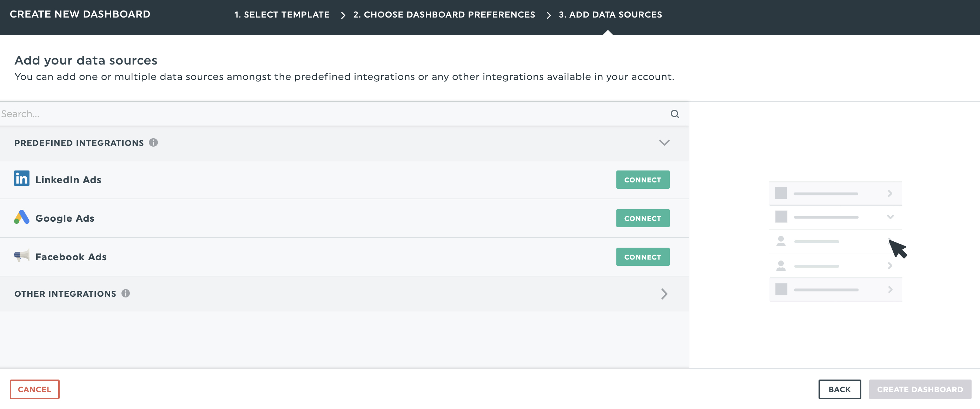Go to step 2 Choose Dashboard Preferences
Image resolution: width=980 pixels, height=409 pixels.
click(x=444, y=14)
